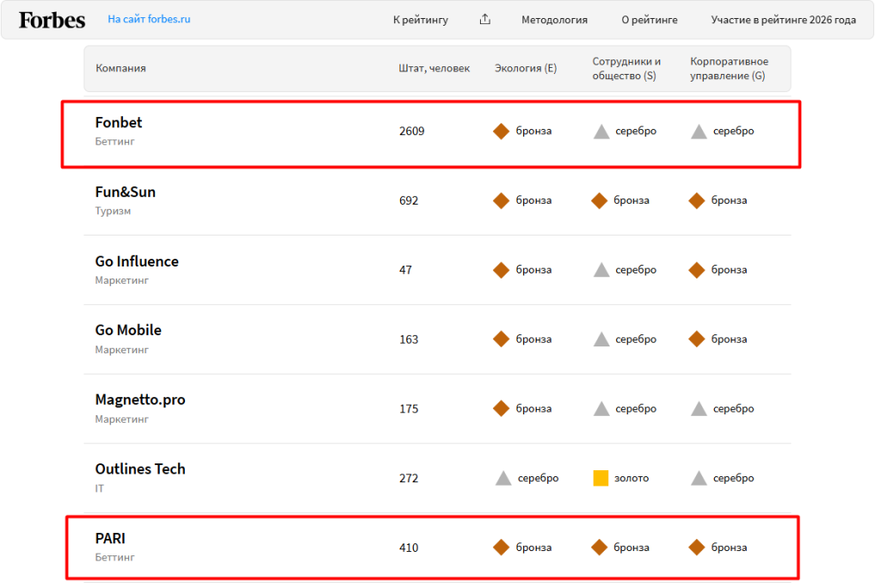Click Go Mobile bronze ecology icon
881x588 pixels.
(501, 340)
